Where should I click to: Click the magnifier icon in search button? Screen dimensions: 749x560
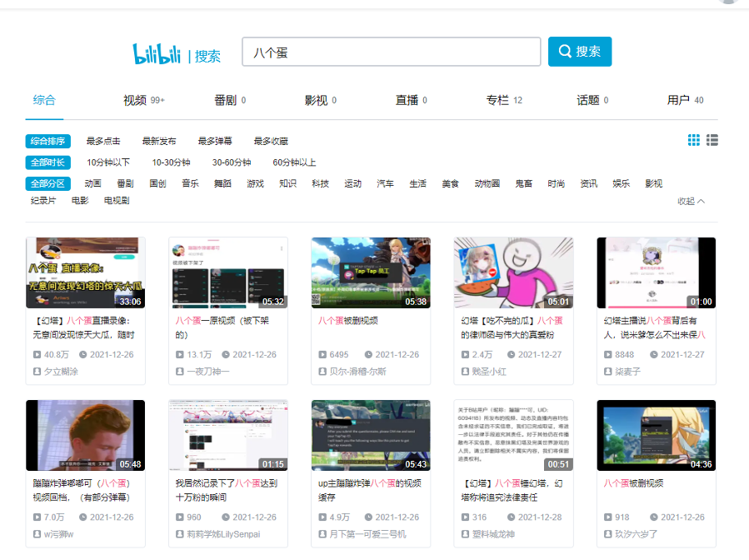(x=566, y=52)
